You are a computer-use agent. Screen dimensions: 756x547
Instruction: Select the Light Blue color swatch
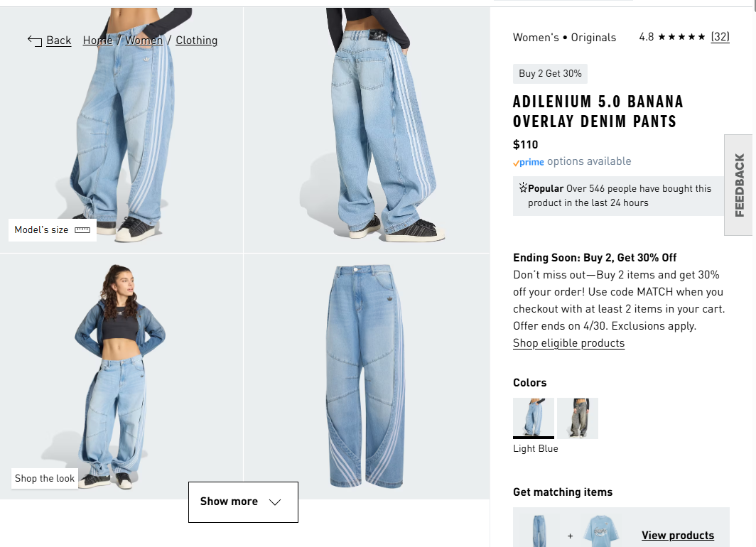pos(533,418)
